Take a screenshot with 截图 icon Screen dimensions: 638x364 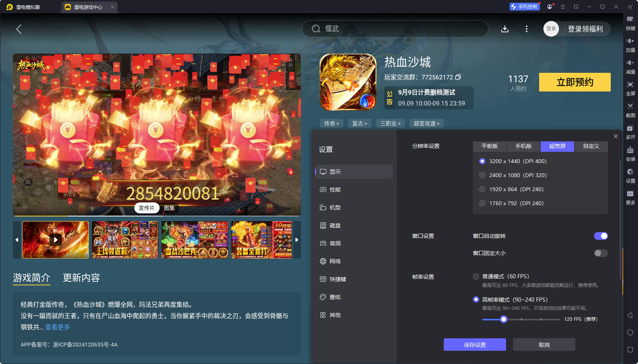pos(630,111)
